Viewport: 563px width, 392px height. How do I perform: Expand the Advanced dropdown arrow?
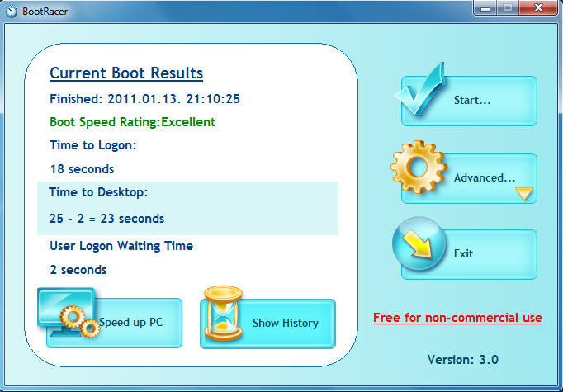tap(524, 193)
